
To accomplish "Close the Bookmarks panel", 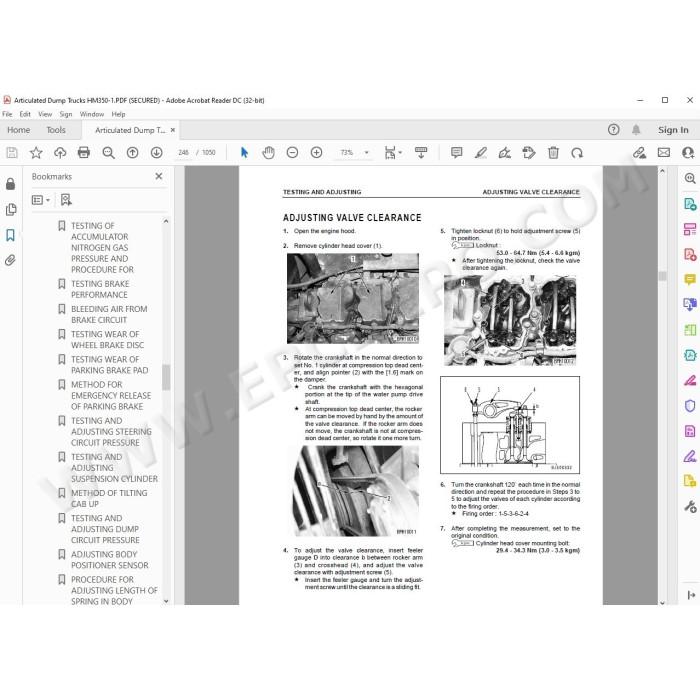I will 159,176.
